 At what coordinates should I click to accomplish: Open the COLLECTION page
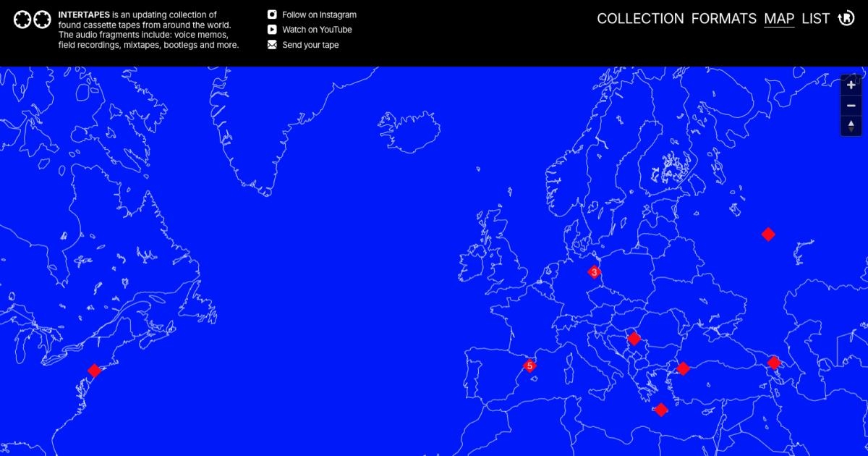point(640,19)
